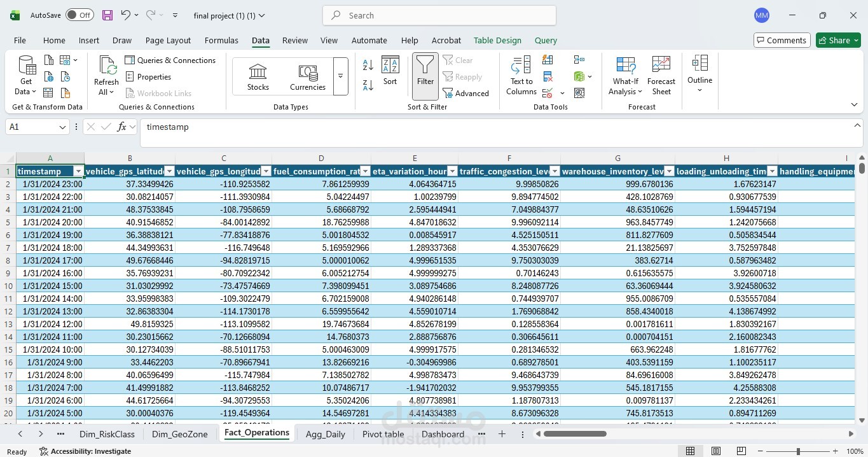Switch to Normal view in status bar
This screenshot has width=868, height=457.
coord(690,451)
